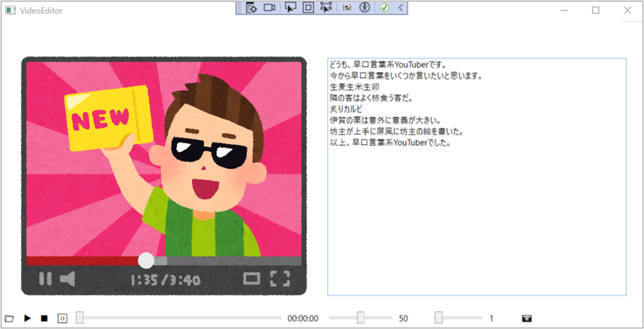
Task: Click the line "炙りカルビ"
Action: [x=346, y=110]
